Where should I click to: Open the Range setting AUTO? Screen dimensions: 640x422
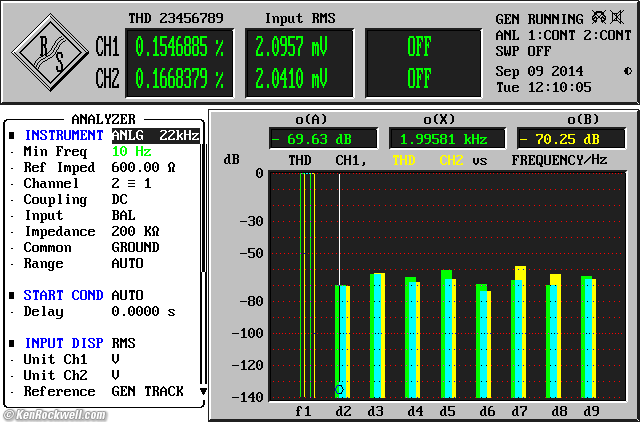pyautogui.click(x=127, y=263)
